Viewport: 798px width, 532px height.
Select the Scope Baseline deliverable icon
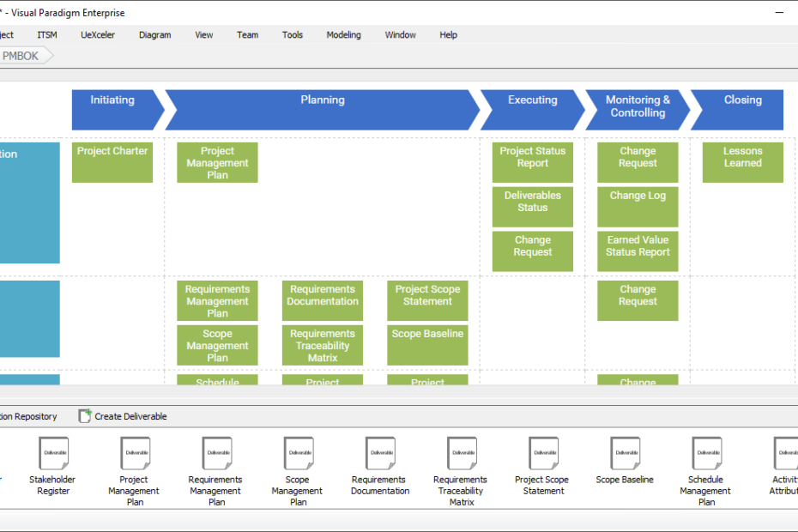(x=625, y=453)
